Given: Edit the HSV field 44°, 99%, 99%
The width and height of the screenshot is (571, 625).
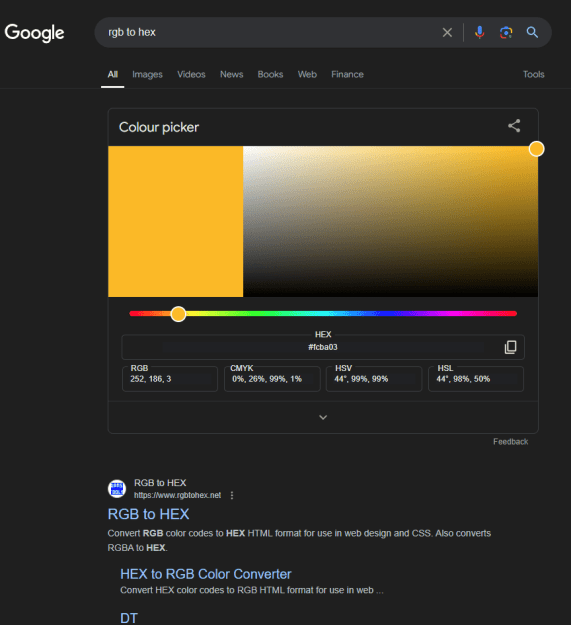Looking at the screenshot, I should tap(374, 379).
